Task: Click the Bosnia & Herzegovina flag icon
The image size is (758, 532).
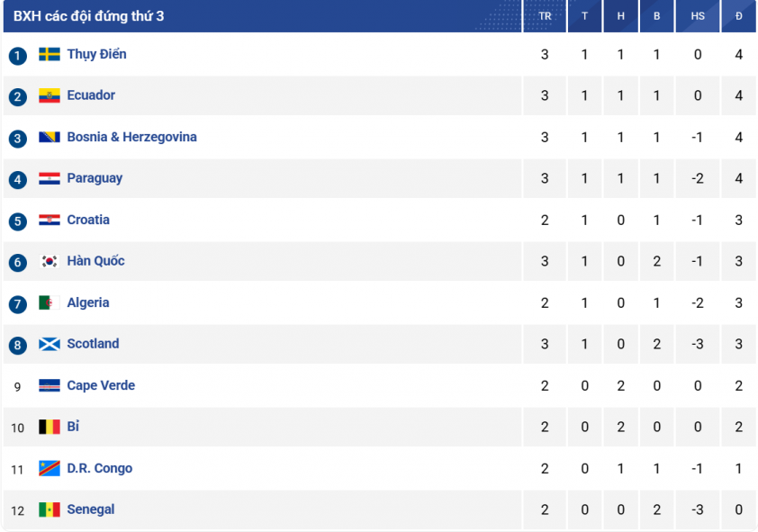Action: tap(50, 137)
